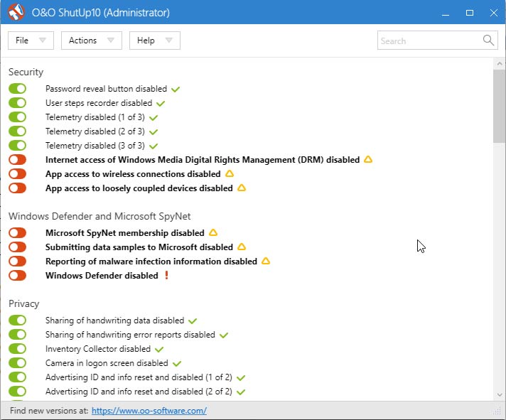This screenshot has height=420, width=506.
Task: Enable DRM internet access disabled switch
Action: pos(18,159)
